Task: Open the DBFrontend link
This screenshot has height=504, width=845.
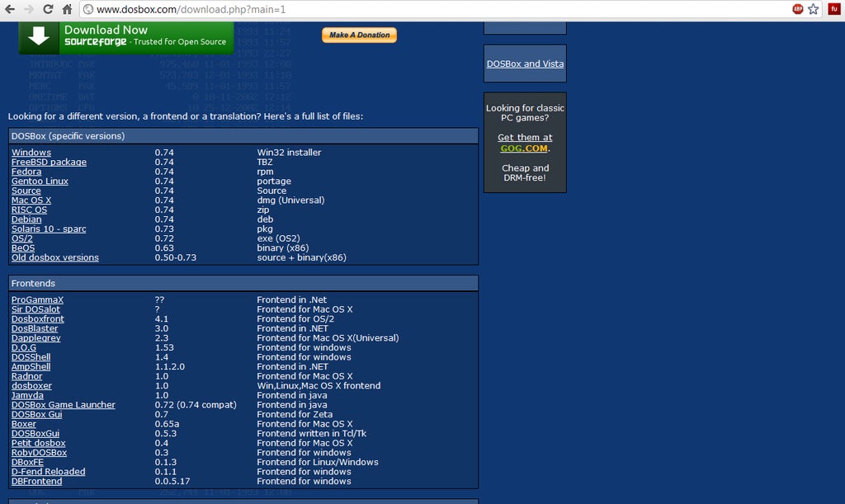Action: pos(36,482)
